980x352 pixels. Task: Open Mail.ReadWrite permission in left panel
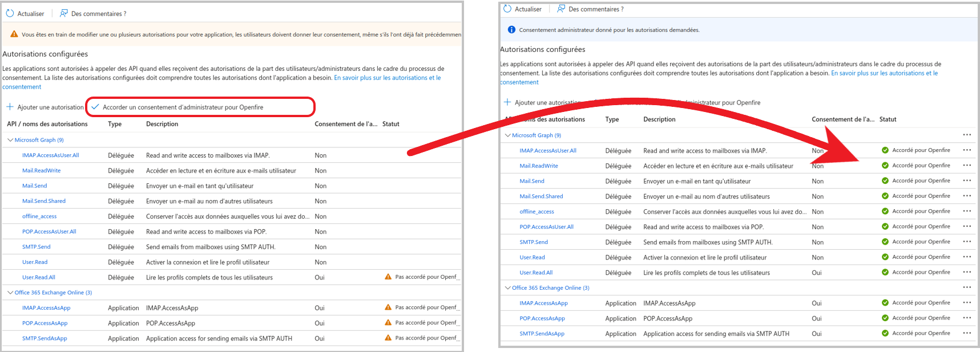point(41,170)
